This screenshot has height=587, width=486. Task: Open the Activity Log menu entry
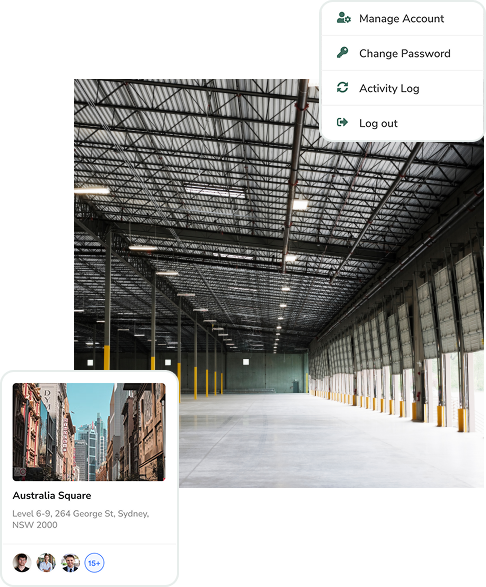tap(403, 88)
